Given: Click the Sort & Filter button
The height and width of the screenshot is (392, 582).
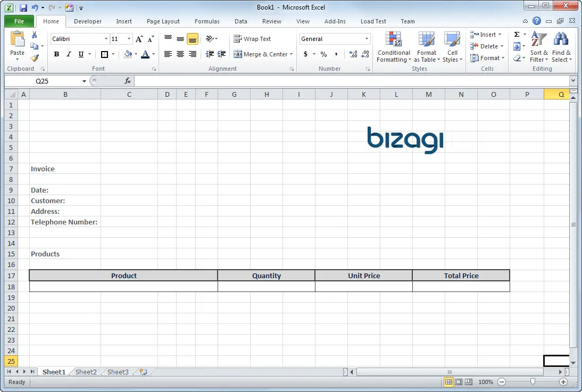Looking at the screenshot, I should pos(539,47).
